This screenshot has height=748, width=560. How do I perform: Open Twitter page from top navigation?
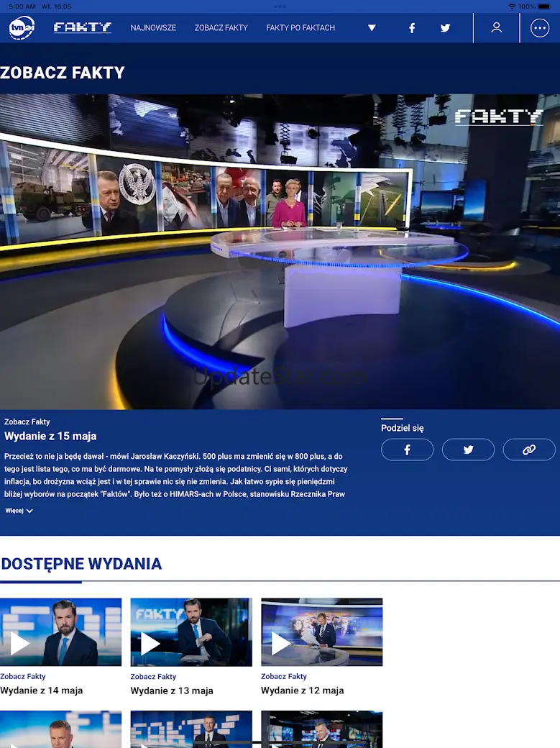[x=446, y=28]
